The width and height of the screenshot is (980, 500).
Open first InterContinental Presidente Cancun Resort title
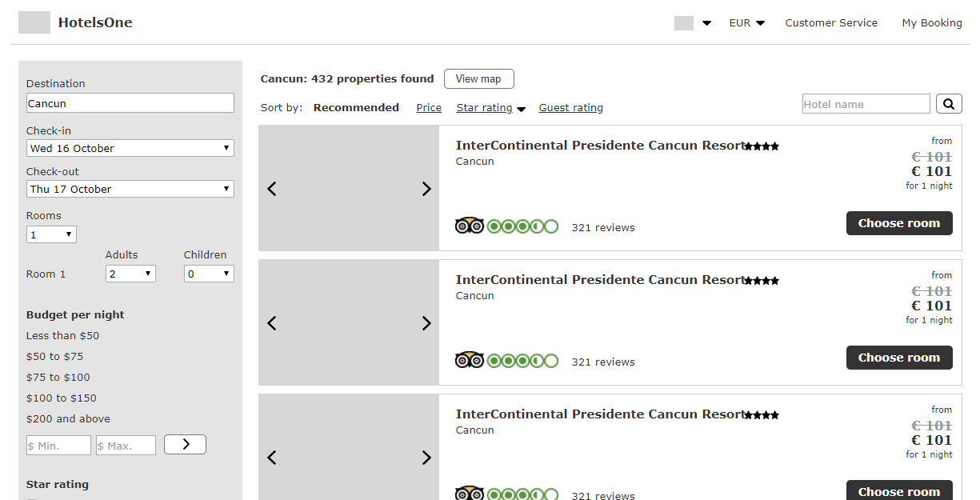coord(600,146)
